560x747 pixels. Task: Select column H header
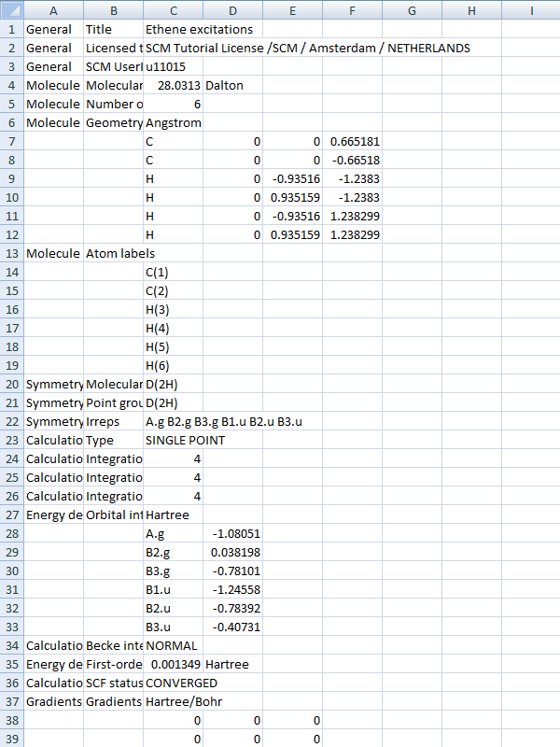[471, 10]
